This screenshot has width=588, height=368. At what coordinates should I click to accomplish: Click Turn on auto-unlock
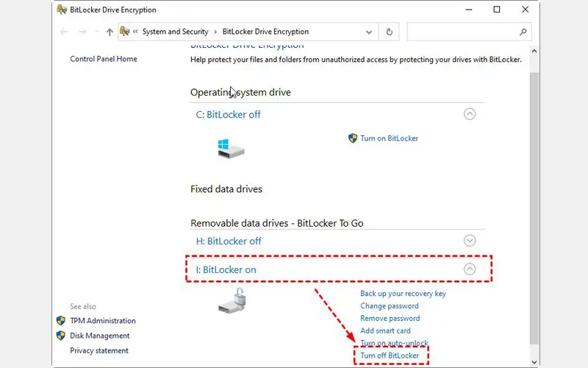click(x=394, y=343)
